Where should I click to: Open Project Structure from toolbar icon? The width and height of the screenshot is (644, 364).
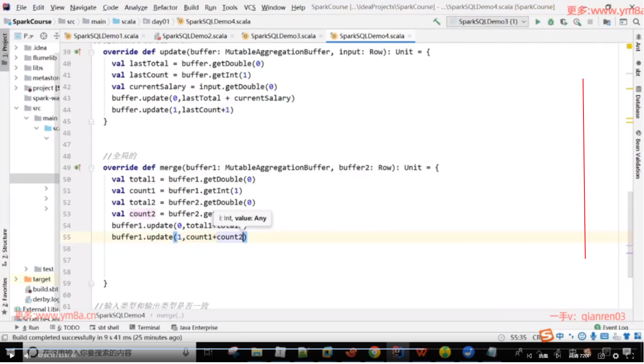[x=607, y=22]
